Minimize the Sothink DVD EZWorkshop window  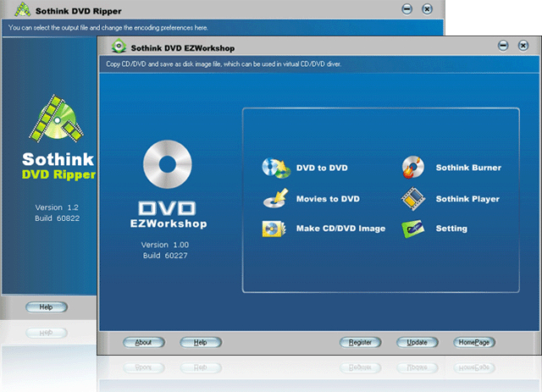click(504, 46)
